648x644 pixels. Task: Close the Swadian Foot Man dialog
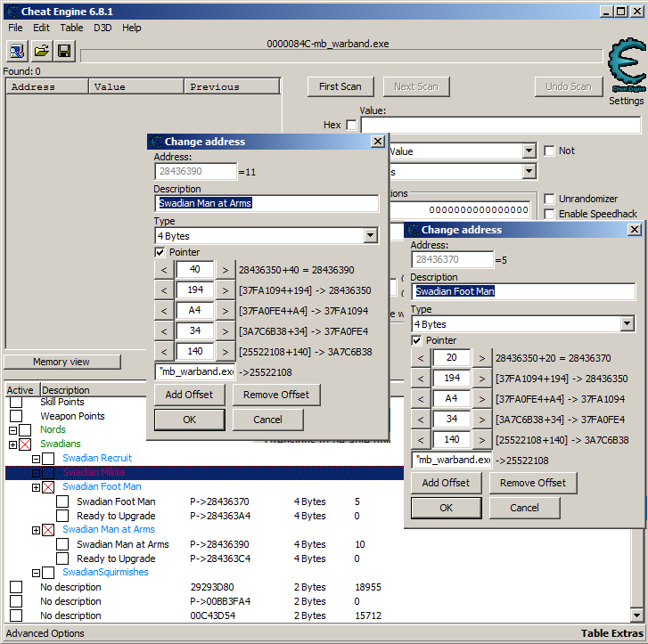(635, 229)
